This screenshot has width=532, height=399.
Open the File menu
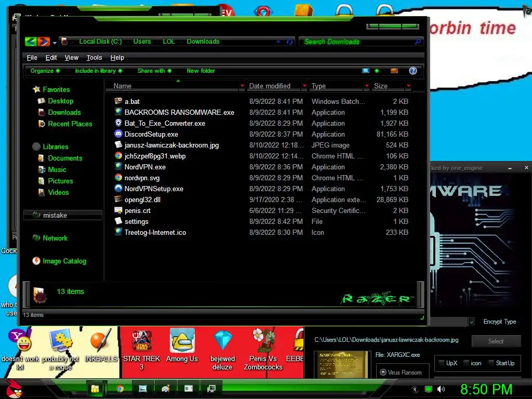pyautogui.click(x=32, y=58)
